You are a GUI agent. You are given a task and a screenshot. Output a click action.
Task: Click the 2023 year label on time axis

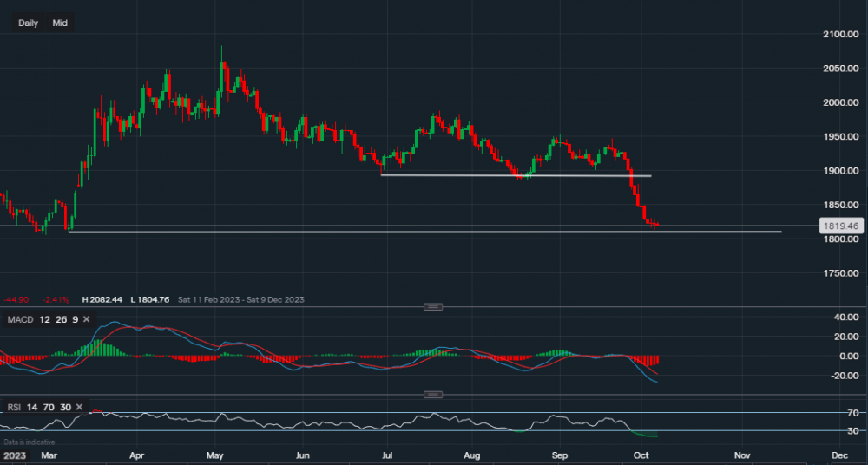[15, 455]
